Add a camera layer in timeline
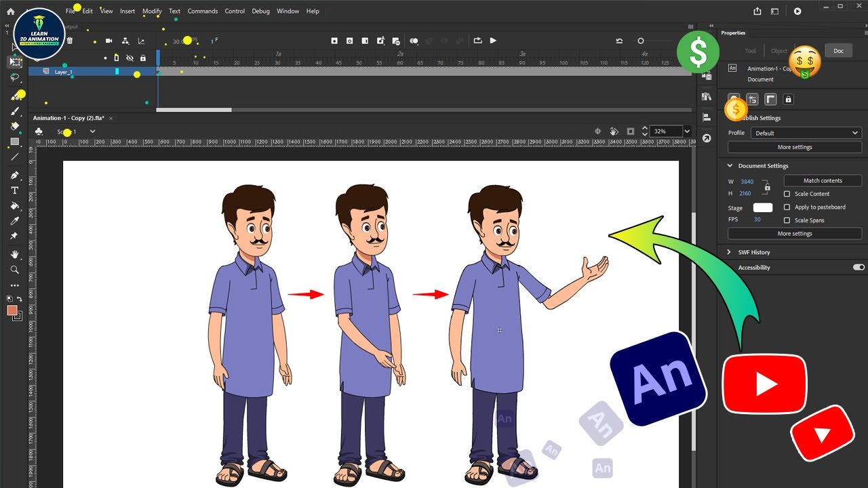This screenshot has height=488, width=868. [x=108, y=41]
